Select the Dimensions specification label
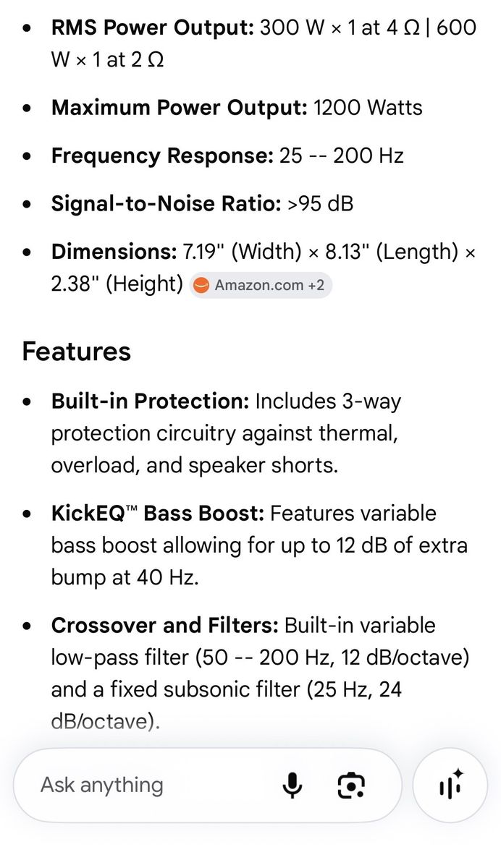The height and width of the screenshot is (868, 501). tap(114, 252)
